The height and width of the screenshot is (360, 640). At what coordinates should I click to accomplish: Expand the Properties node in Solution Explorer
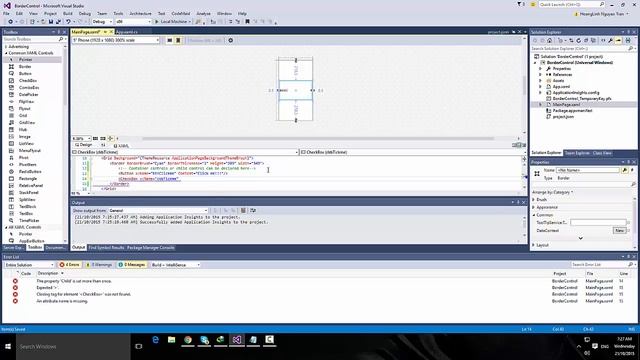click(x=540, y=69)
